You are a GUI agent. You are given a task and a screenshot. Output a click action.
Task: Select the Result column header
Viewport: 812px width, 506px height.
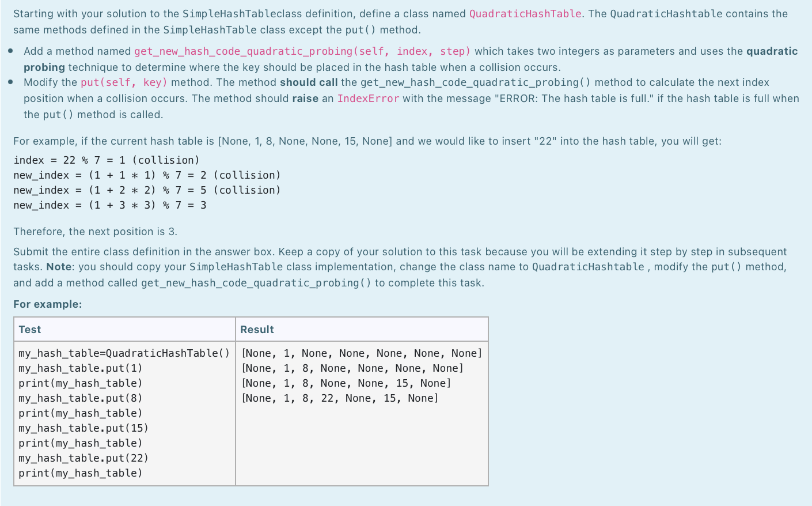coord(257,329)
